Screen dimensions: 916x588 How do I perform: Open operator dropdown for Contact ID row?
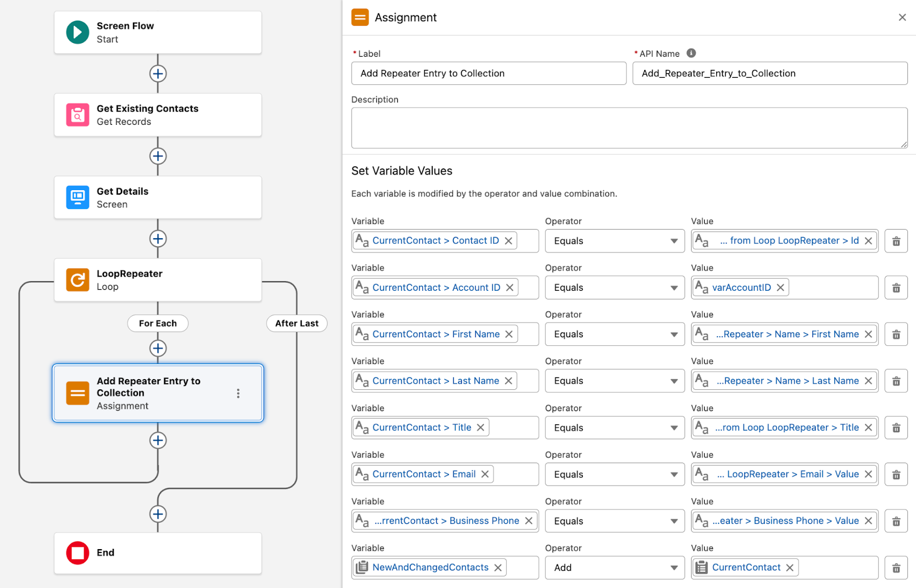tap(615, 241)
